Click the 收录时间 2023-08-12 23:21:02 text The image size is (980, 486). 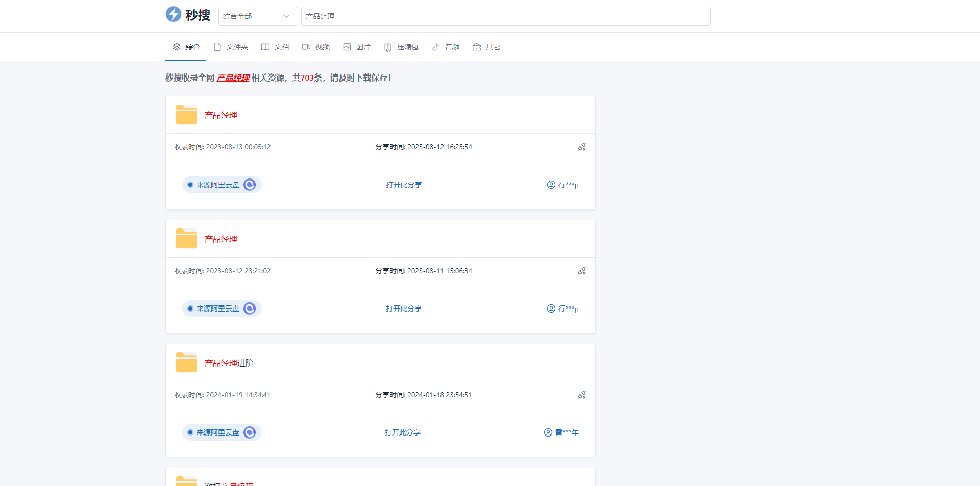(223, 271)
